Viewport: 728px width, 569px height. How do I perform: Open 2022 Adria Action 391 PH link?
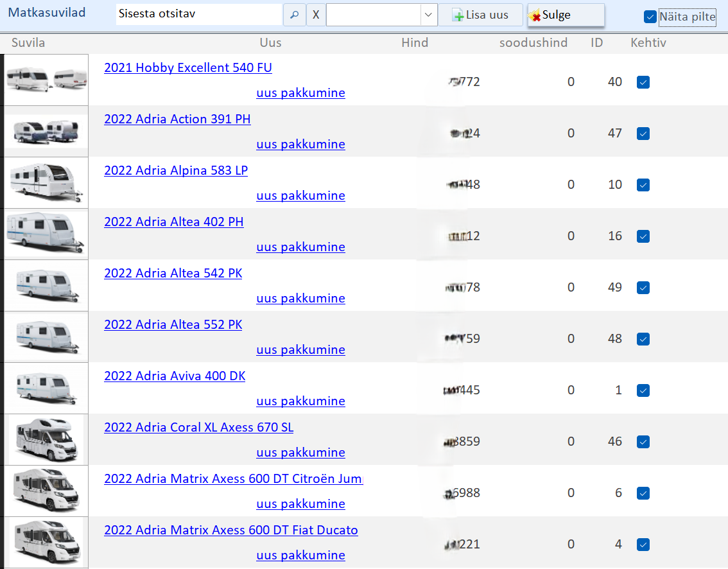tap(177, 119)
